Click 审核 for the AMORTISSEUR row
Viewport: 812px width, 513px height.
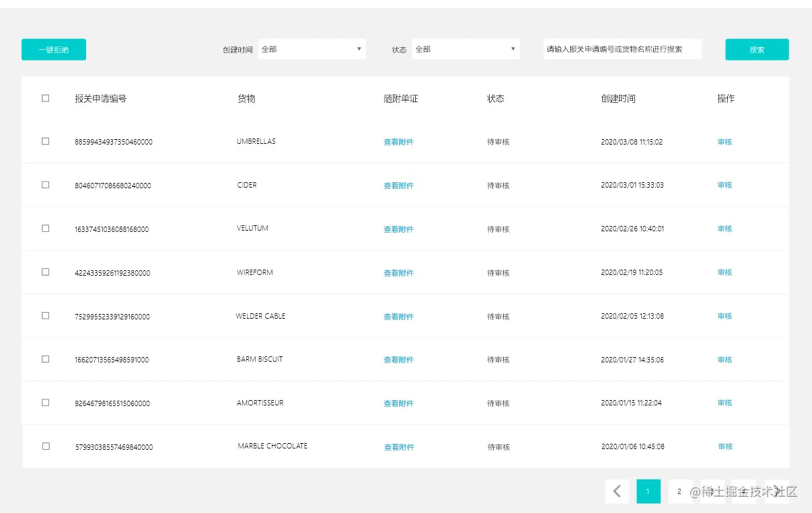pyautogui.click(x=724, y=403)
